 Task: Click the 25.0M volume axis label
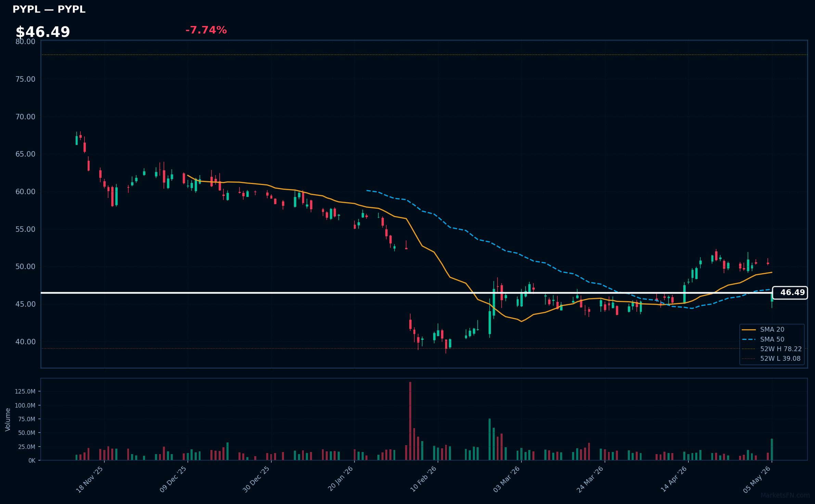[x=27, y=447]
